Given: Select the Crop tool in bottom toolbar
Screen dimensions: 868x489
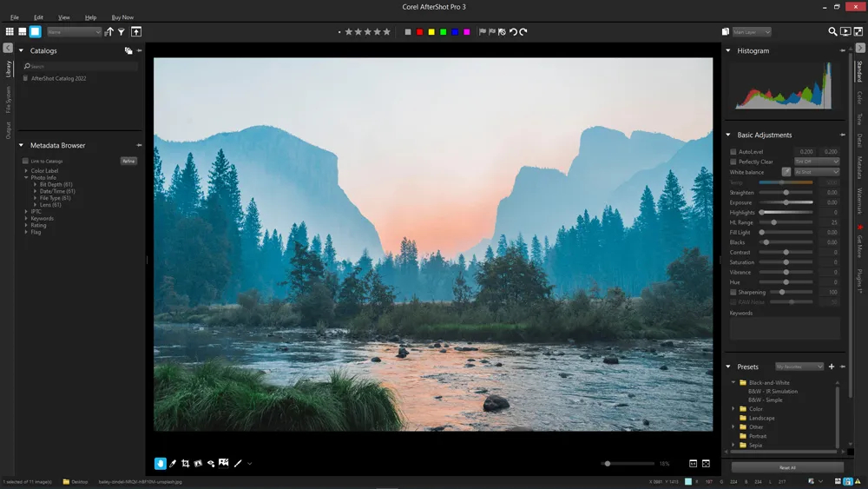Looking at the screenshot, I should pyautogui.click(x=186, y=464).
